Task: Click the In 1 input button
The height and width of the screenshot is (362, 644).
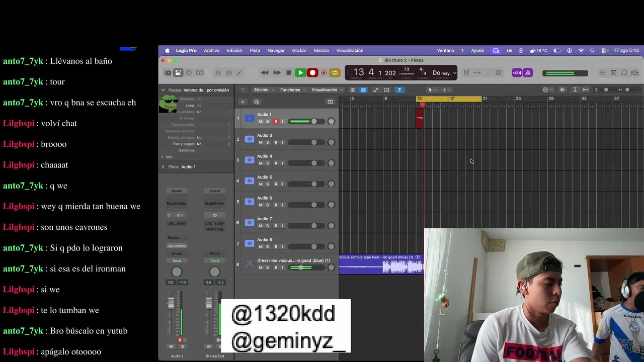Action: click(180, 215)
